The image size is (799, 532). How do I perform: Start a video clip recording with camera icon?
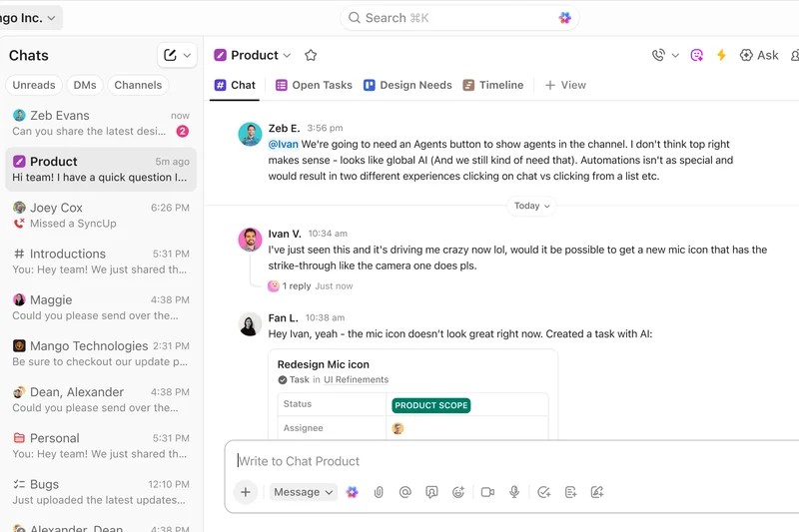tap(487, 492)
